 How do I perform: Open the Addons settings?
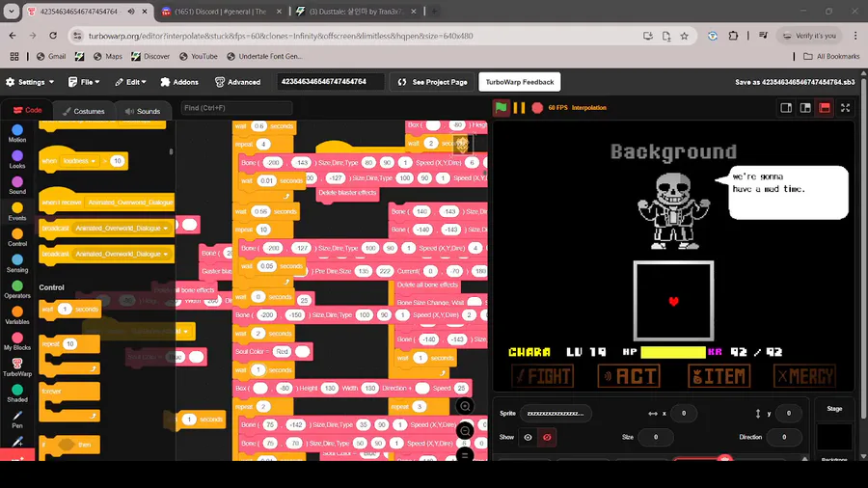(x=179, y=82)
